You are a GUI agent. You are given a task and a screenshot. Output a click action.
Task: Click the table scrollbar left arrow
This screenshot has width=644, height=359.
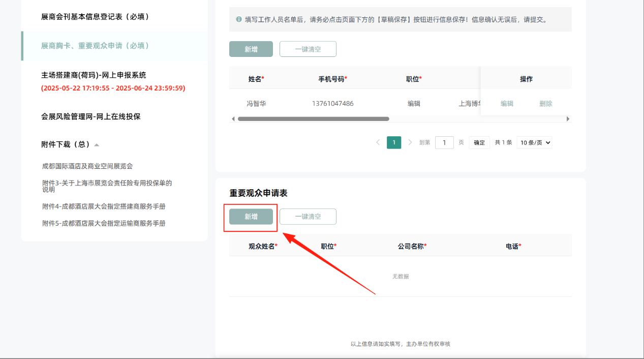[x=233, y=119]
